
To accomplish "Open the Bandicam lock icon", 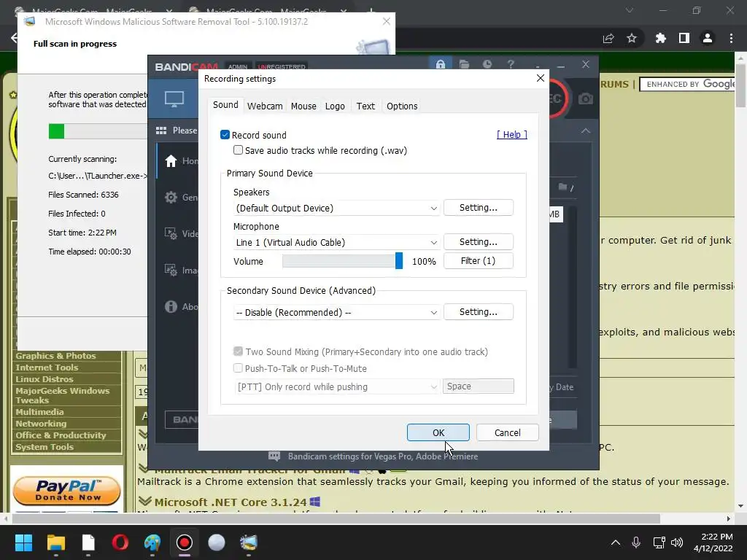I will (x=440, y=64).
